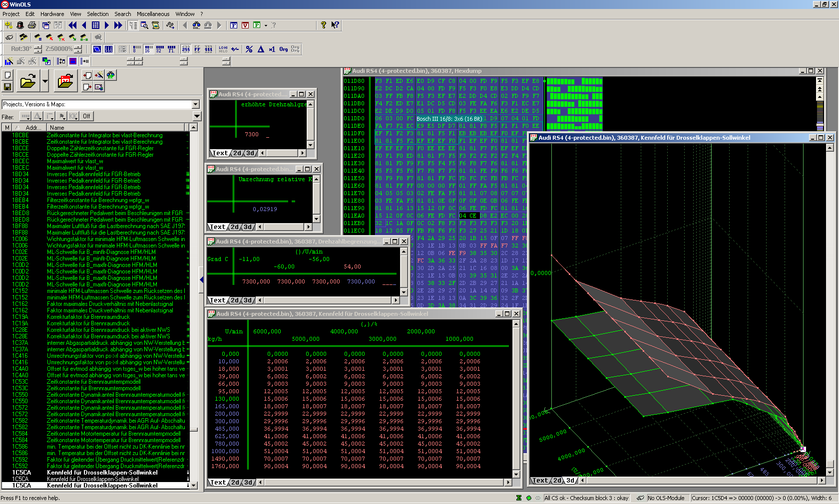Open dropdown arrow next to open folder
839x504 pixels.
45,81
